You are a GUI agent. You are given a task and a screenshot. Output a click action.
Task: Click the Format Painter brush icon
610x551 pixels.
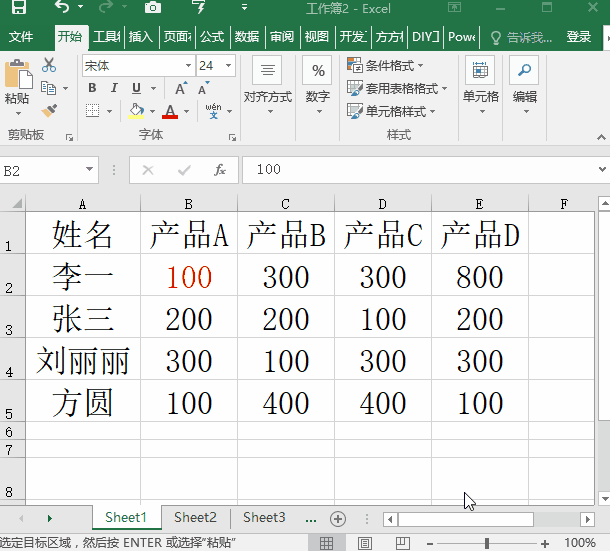point(49,111)
